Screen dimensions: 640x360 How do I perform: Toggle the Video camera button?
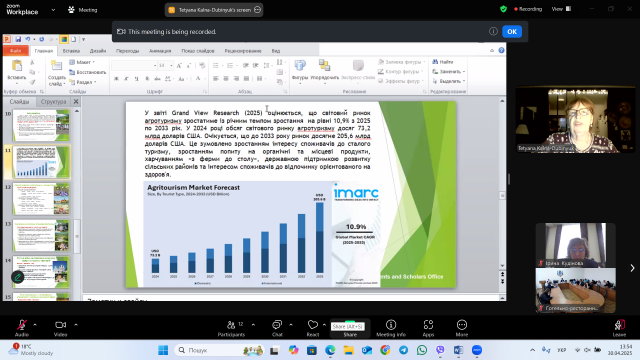coord(60,328)
